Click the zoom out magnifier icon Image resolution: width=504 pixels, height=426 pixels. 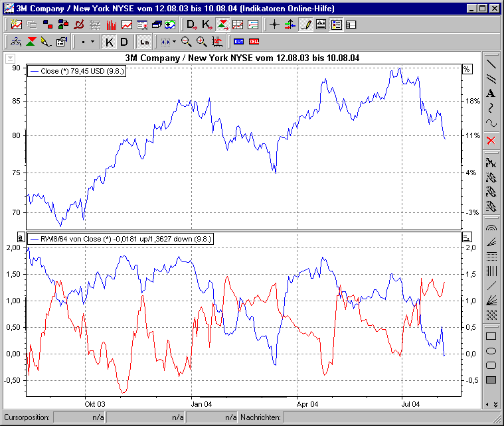tap(187, 42)
